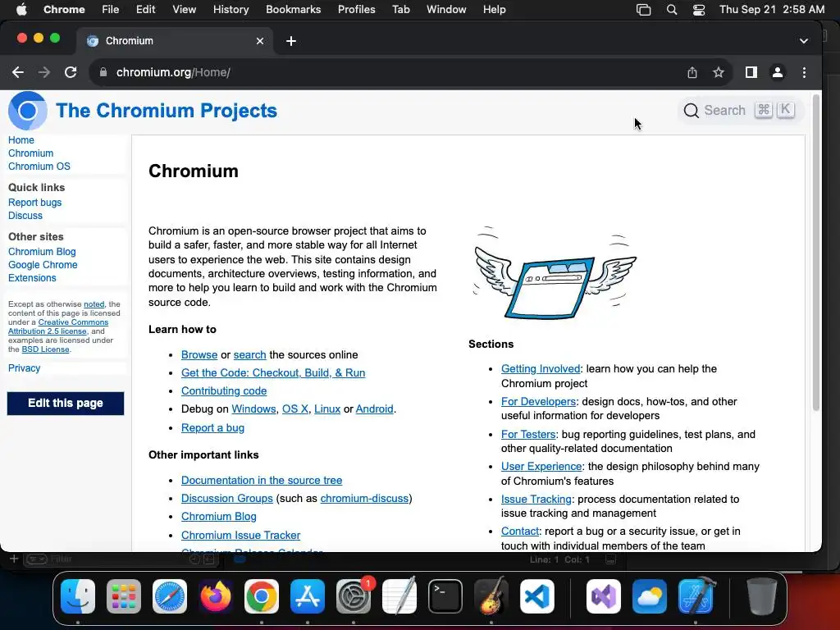840x630 pixels.
Task: Open the Trash in Dock
Action: (761, 596)
